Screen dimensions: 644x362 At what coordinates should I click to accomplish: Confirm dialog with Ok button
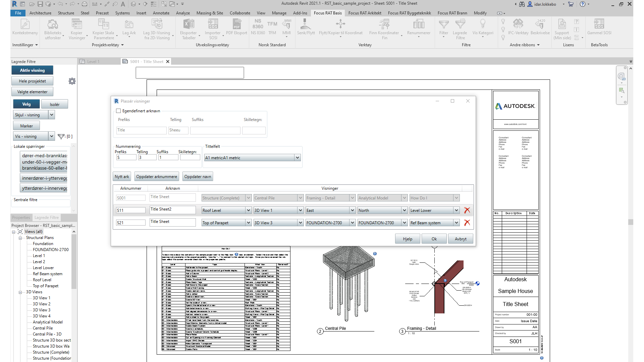[434, 239]
